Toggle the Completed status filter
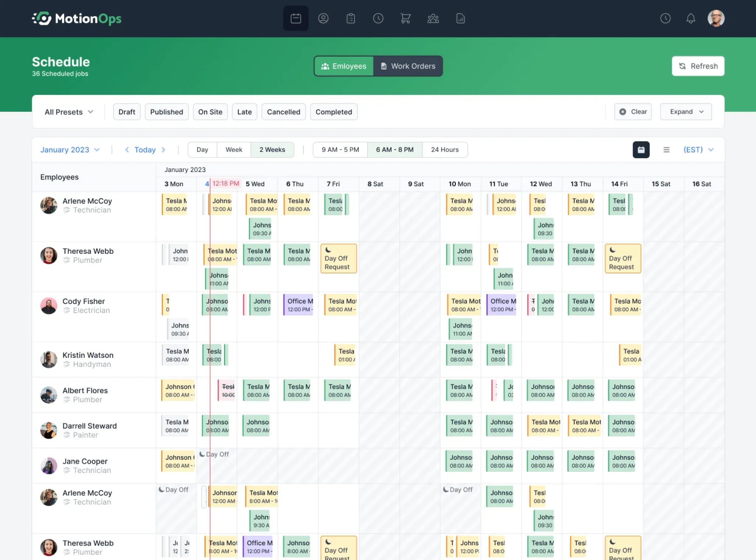 [334, 112]
